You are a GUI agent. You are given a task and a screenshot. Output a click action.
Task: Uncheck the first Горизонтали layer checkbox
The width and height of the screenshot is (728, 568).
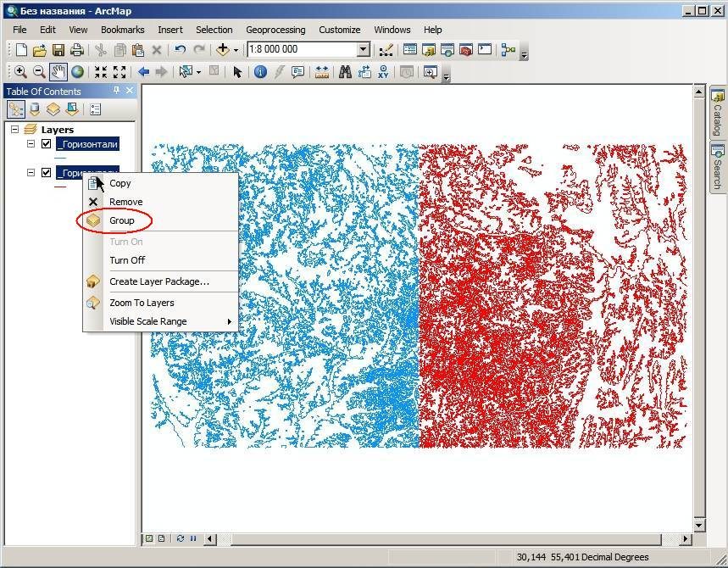pos(46,143)
